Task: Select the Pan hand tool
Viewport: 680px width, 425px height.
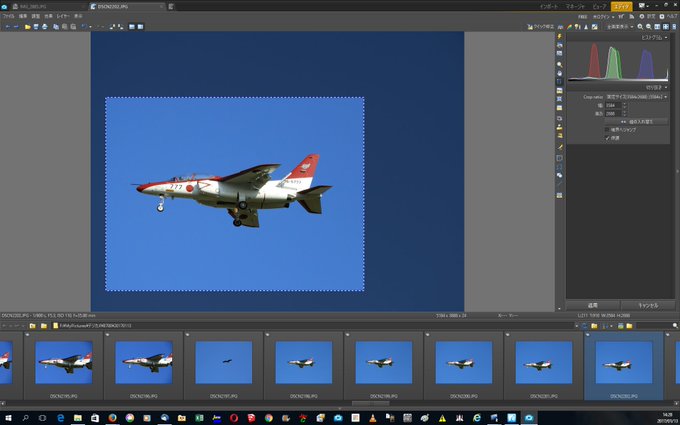Action: 559,73
